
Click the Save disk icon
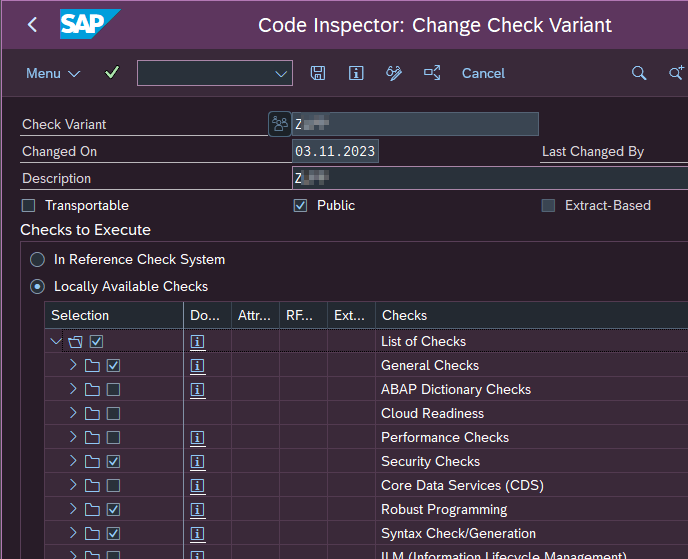pyautogui.click(x=318, y=73)
